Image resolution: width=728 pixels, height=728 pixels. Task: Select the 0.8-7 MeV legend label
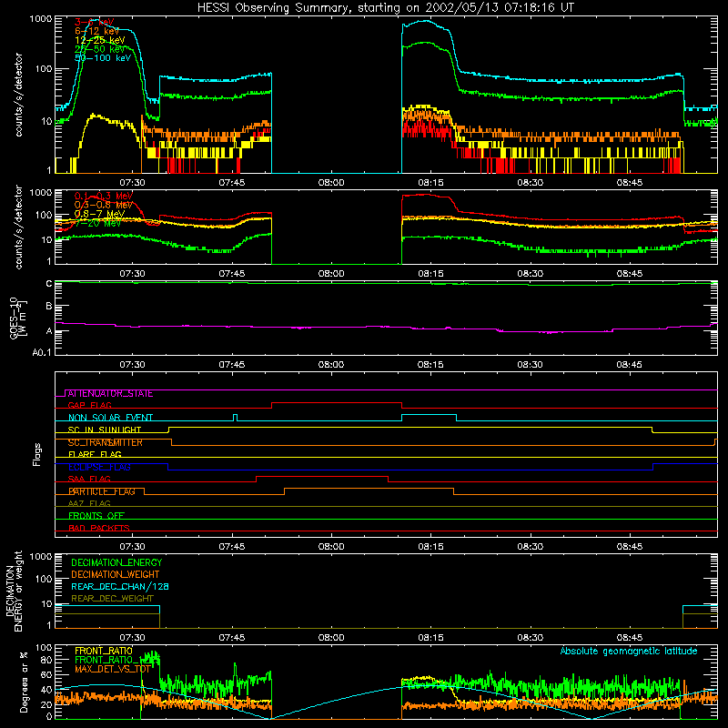pyautogui.click(x=100, y=214)
